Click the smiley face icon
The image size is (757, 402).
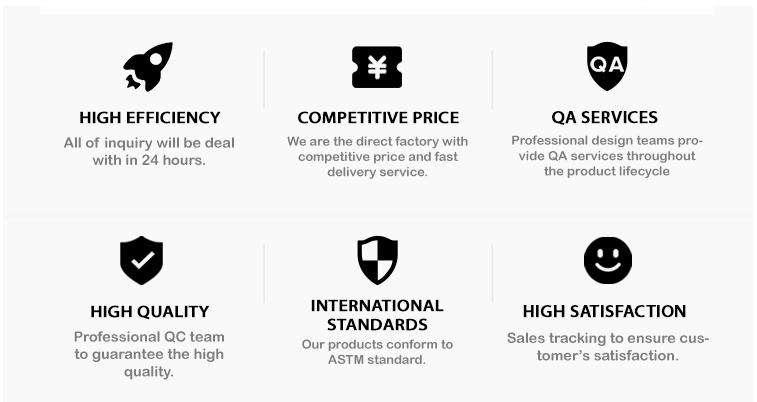[x=608, y=260]
